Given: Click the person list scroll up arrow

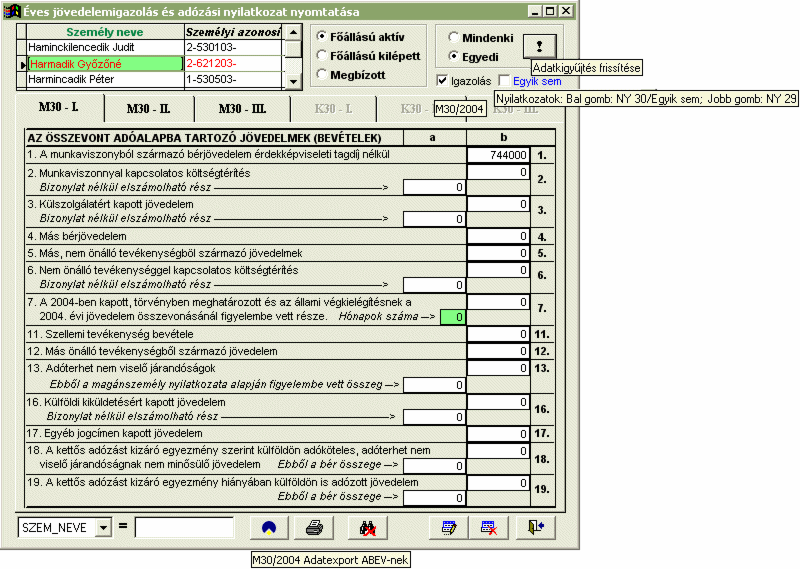Looking at the screenshot, I should click(293, 33).
